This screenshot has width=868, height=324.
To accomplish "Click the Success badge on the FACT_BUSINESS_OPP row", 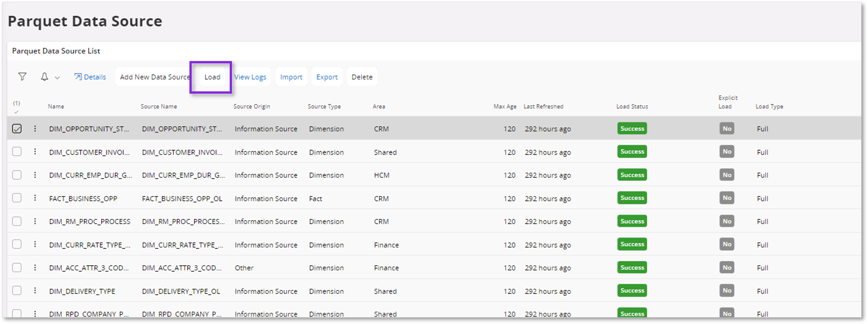I will pyautogui.click(x=632, y=198).
